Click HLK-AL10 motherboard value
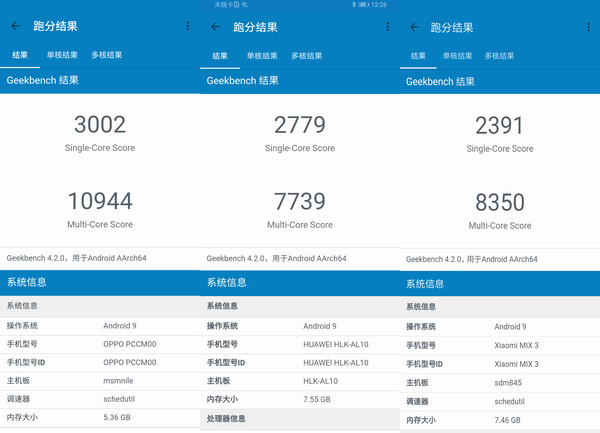The width and height of the screenshot is (600, 433). [321, 381]
